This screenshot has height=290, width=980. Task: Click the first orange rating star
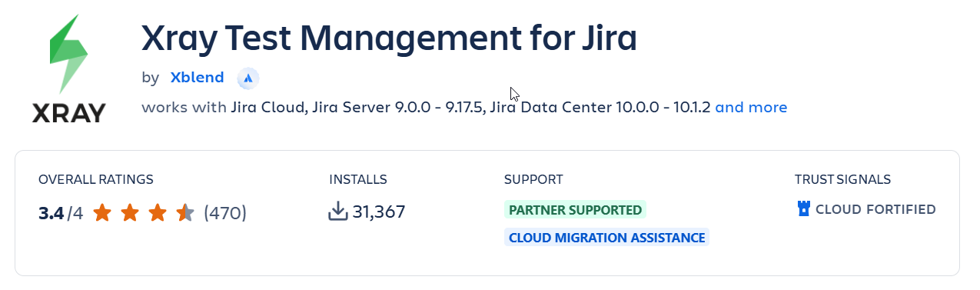coord(102,212)
